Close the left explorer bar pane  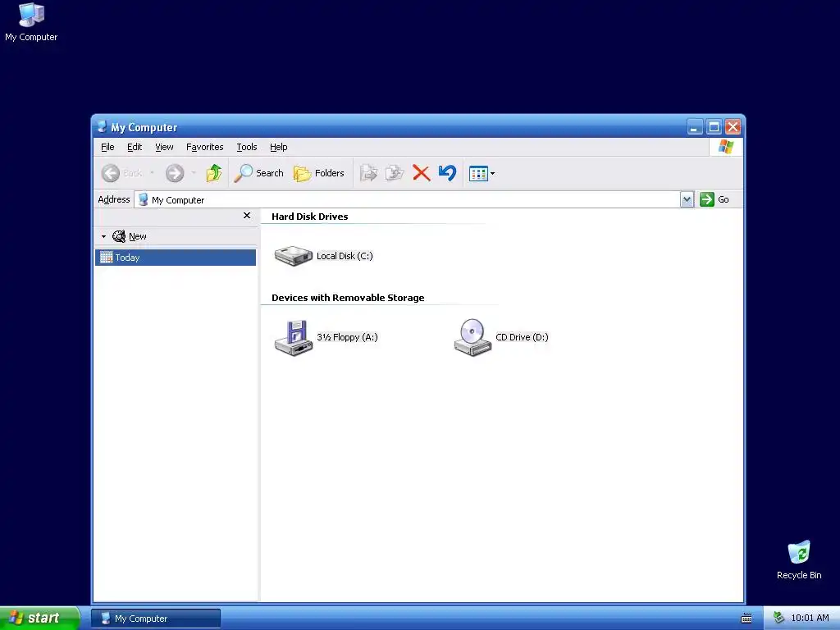point(247,216)
